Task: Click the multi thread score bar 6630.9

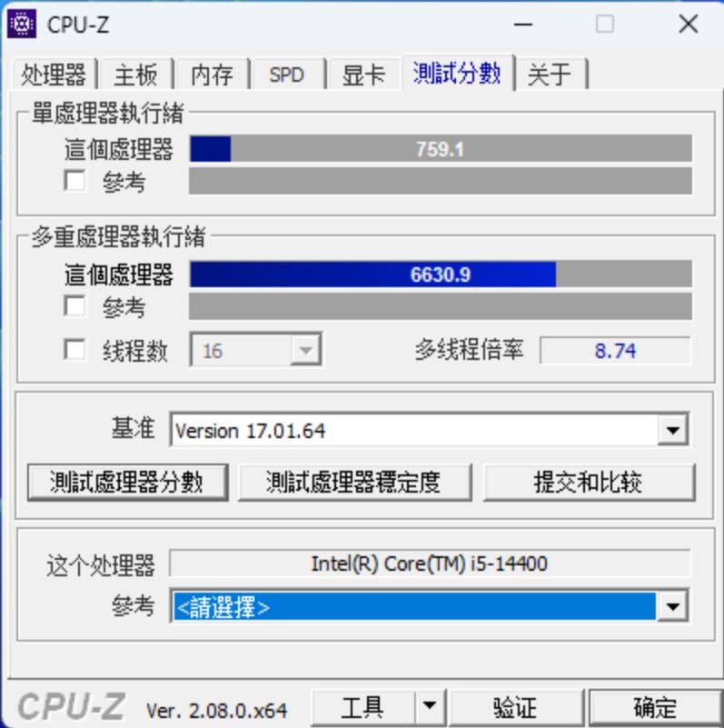Action: pos(441,274)
